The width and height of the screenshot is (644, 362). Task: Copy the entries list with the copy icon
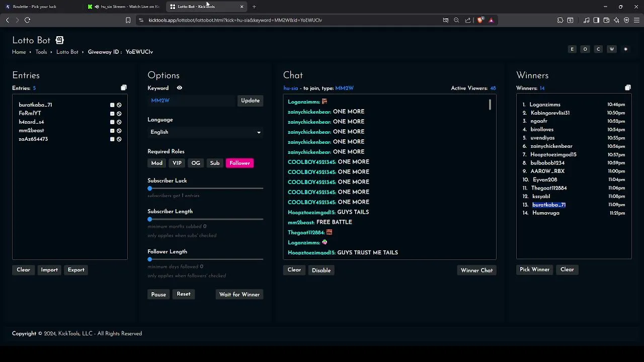(x=124, y=88)
